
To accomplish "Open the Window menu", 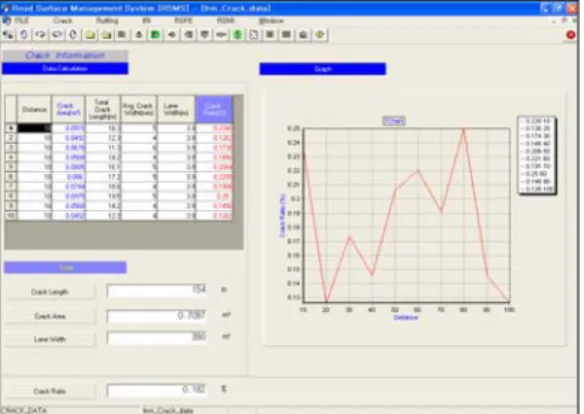I will pyautogui.click(x=271, y=21).
